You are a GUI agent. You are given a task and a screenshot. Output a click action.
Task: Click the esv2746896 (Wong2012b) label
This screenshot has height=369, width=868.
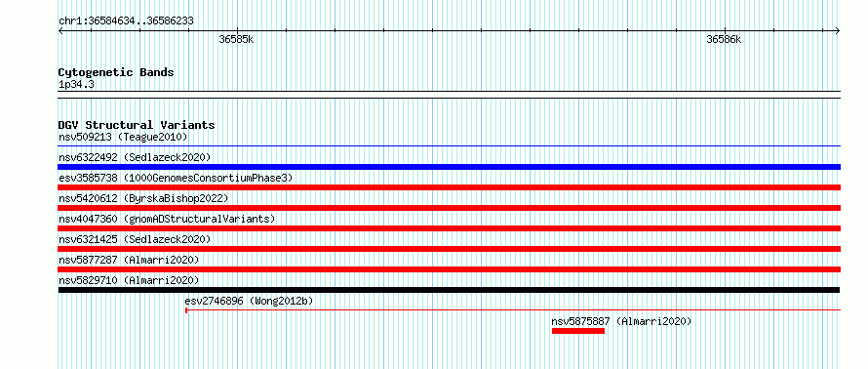pyautogui.click(x=249, y=301)
